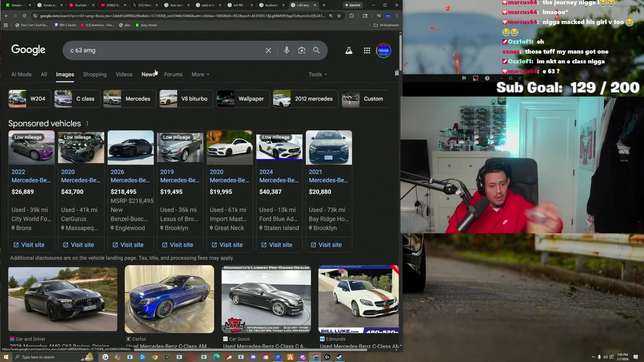Switch to the Videos tab
Screen dimensions: 644x362
coord(124,74)
